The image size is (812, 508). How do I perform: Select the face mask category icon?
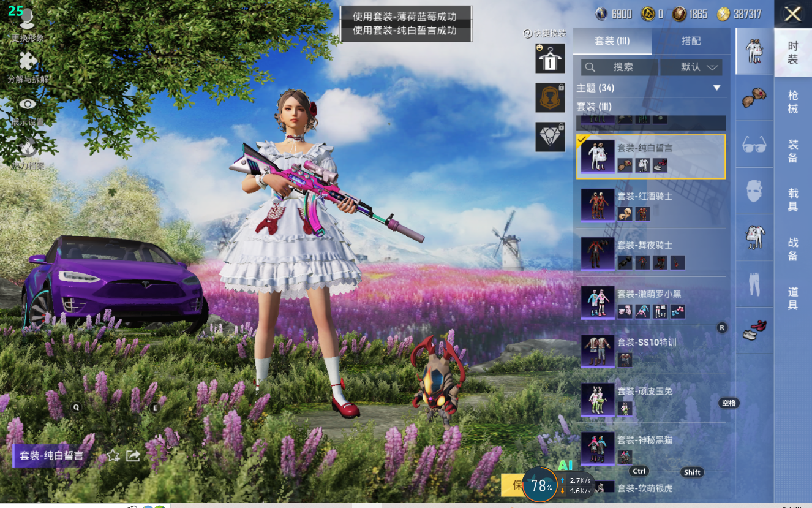(x=754, y=191)
